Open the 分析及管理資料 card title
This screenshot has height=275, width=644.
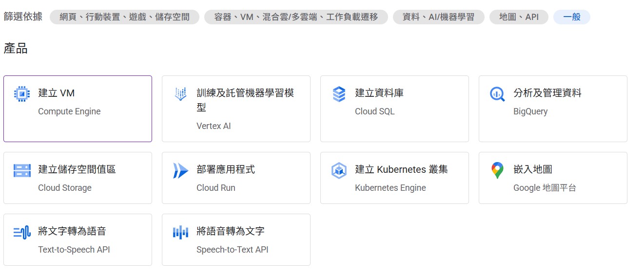point(547,93)
